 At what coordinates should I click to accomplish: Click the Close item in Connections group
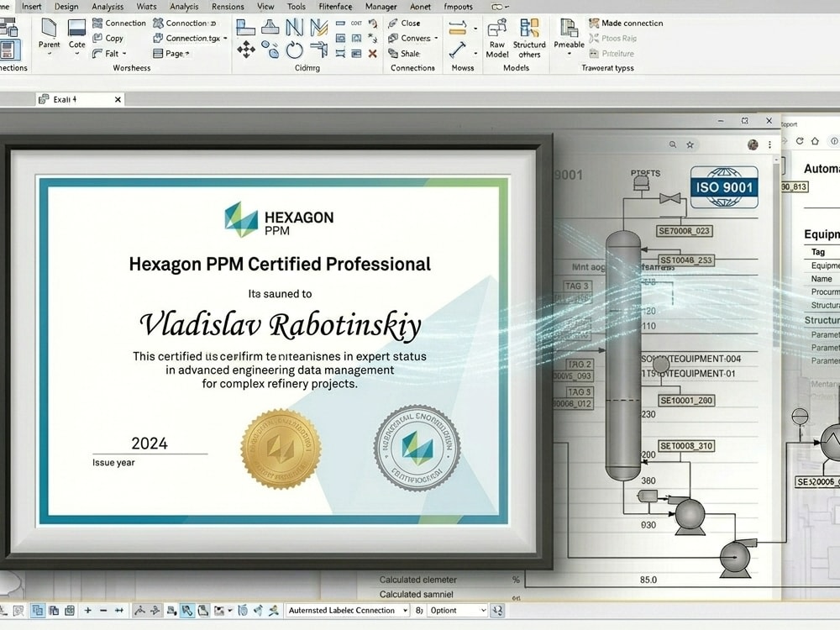point(405,23)
